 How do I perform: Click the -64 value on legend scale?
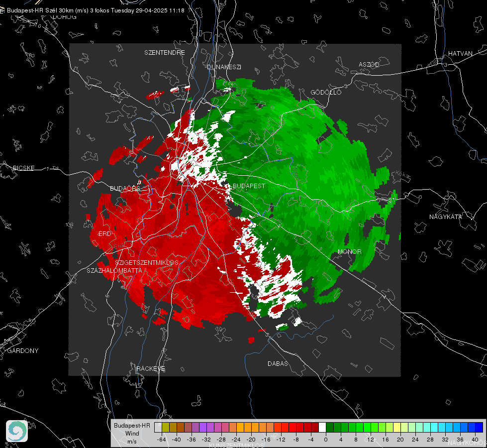coord(161,440)
